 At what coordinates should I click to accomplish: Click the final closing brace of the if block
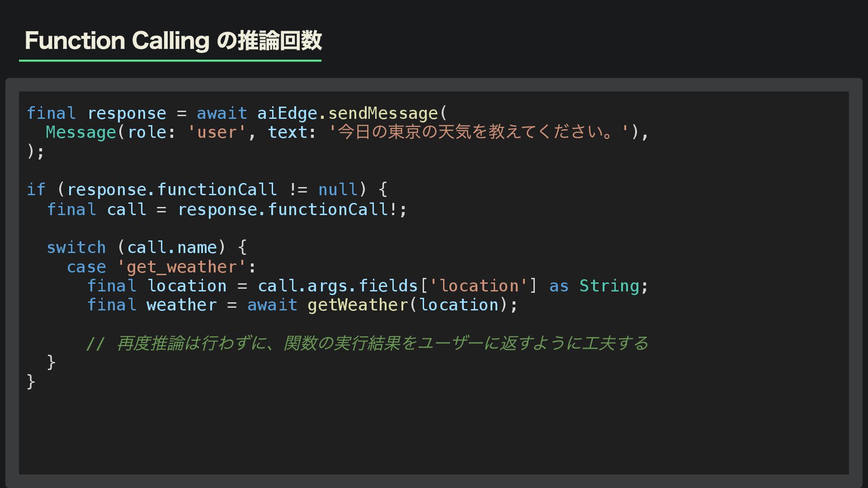(31, 382)
